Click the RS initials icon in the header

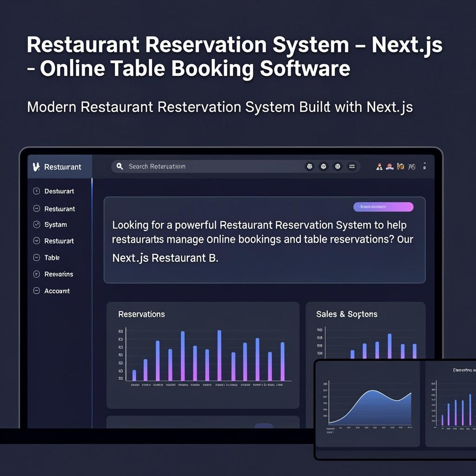(412, 167)
